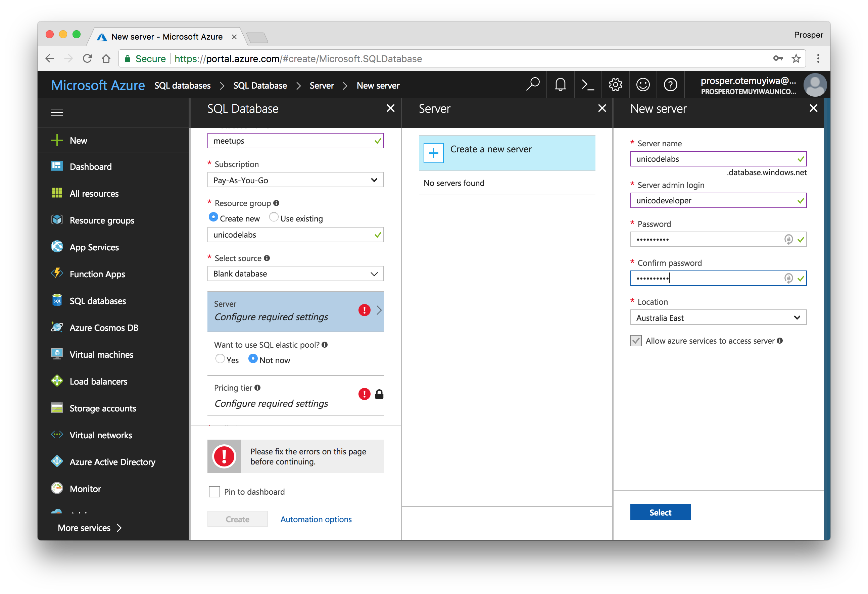Click the notifications bell icon

(560, 85)
